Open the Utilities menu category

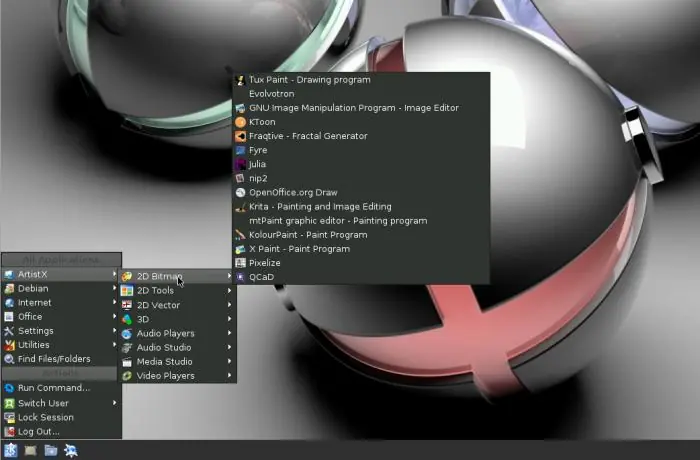(61, 345)
